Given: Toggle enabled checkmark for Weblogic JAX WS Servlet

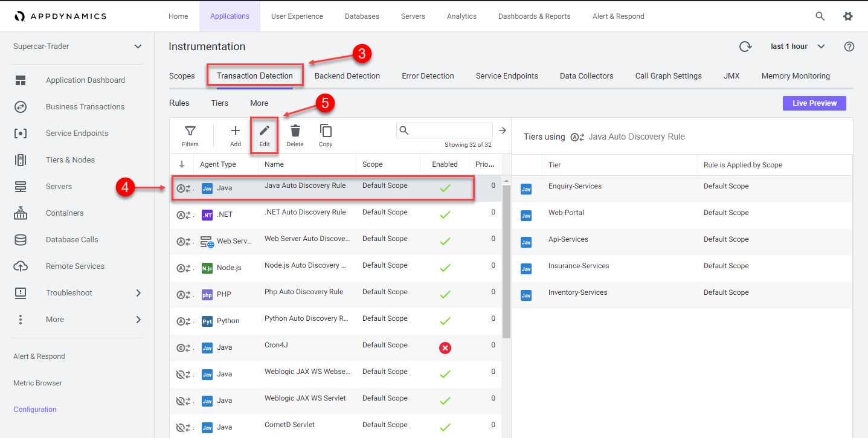Looking at the screenshot, I should coord(445,401).
